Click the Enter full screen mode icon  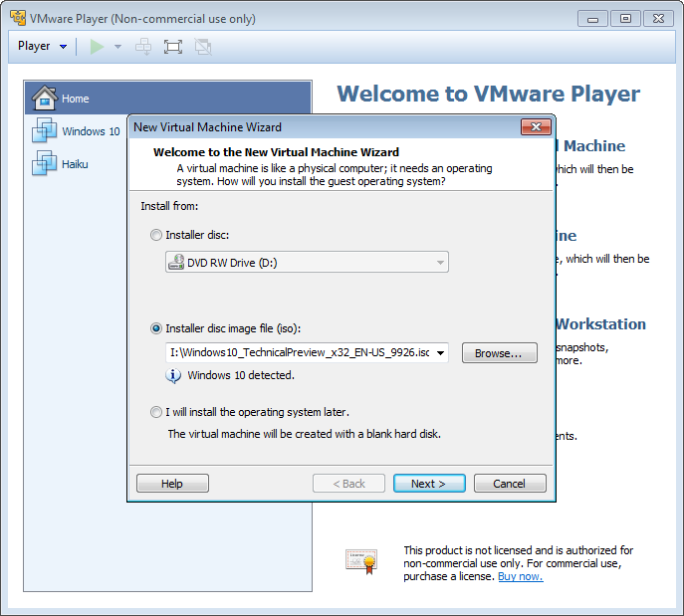point(173,47)
